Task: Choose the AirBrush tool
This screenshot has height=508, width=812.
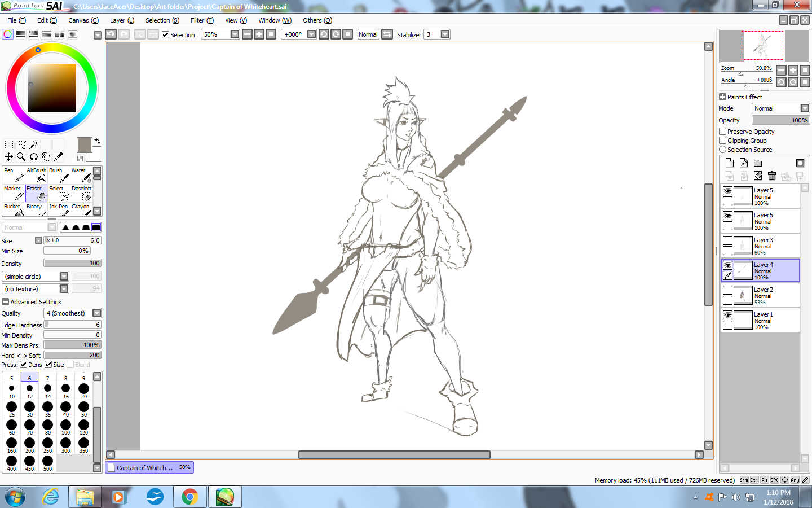Action: click(x=36, y=175)
